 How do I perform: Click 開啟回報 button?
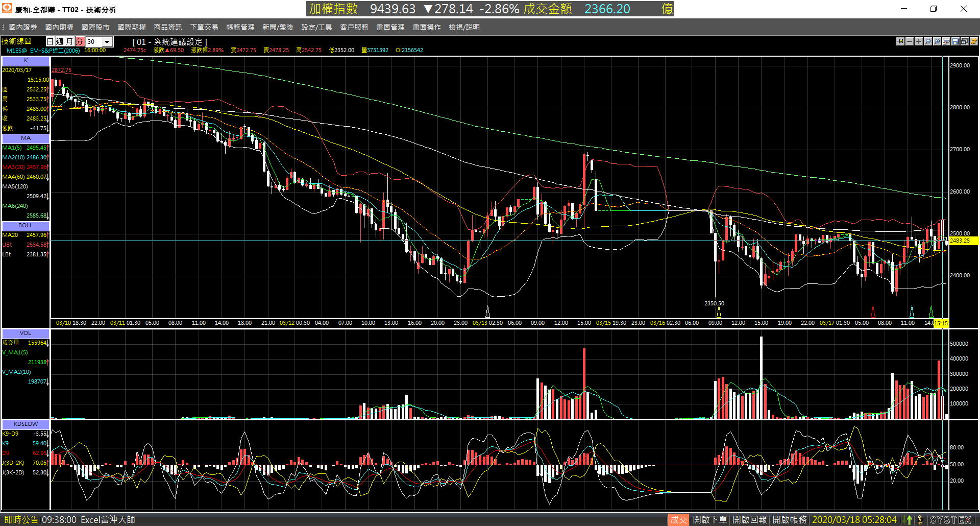coord(749,520)
